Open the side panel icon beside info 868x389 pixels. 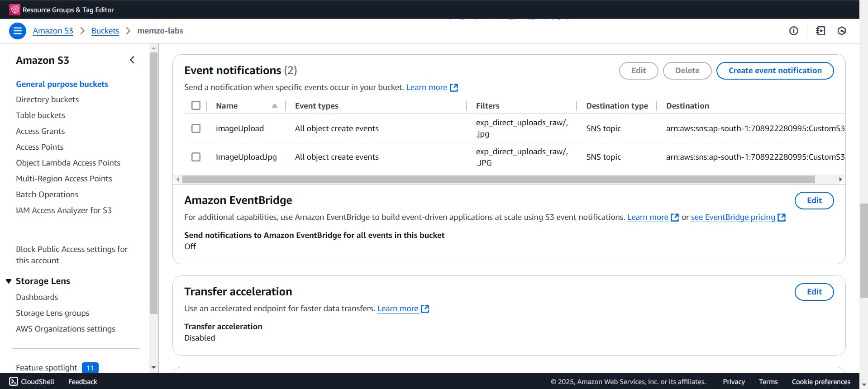(820, 31)
